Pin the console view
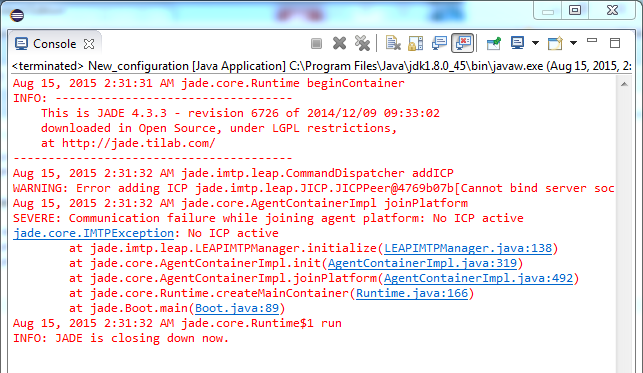 point(494,43)
